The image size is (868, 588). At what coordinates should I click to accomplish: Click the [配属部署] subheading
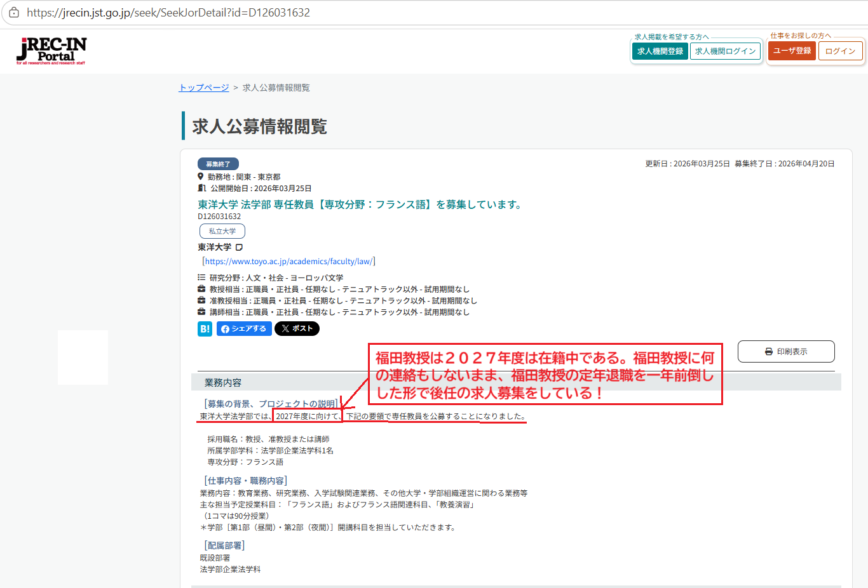[224, 545]
